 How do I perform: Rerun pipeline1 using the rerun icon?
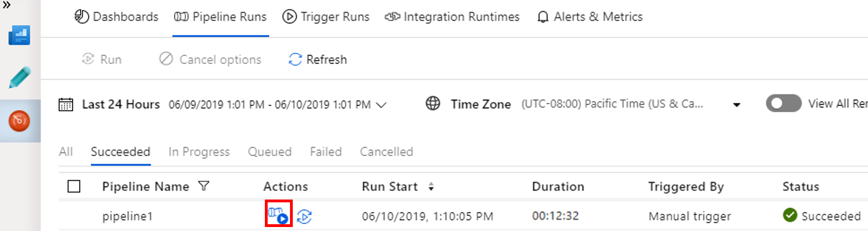click(304, 216)
